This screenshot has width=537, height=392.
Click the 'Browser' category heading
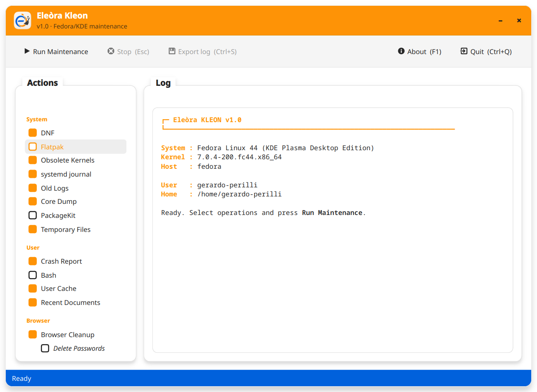(38, 321)
